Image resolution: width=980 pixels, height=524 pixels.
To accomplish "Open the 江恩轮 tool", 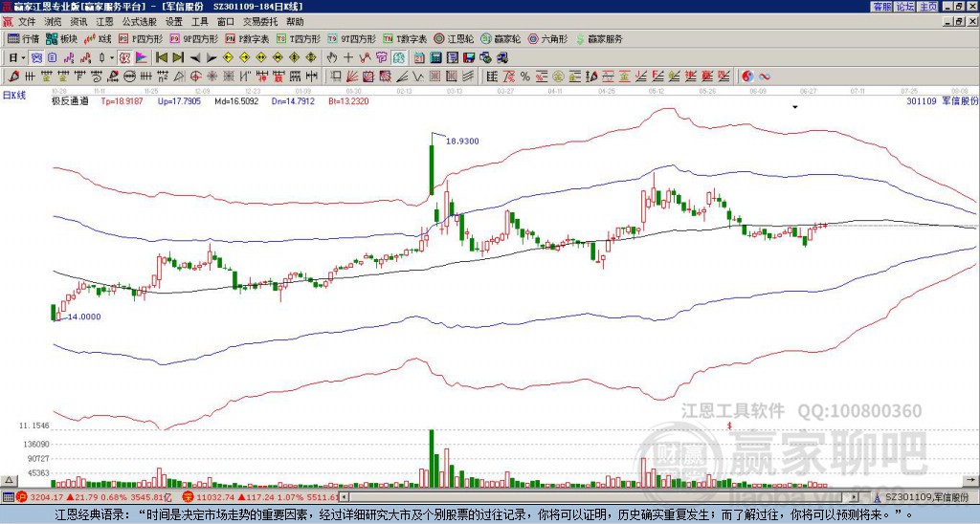I will [x=455, y=38].
